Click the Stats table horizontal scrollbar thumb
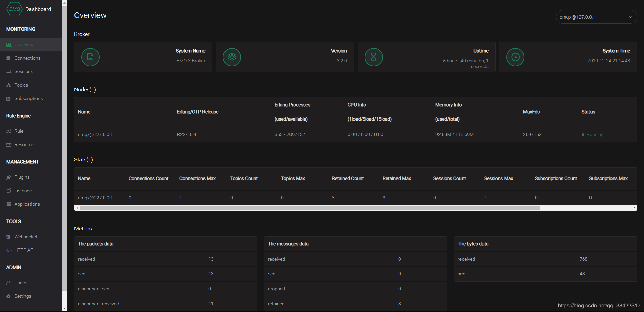 click(310, 208)
